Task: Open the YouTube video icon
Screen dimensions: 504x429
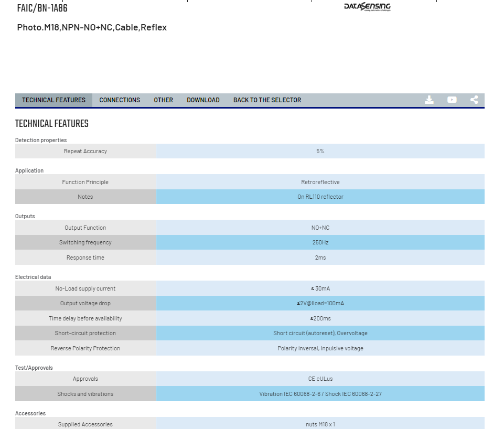Action: click(x=452, y=100)
